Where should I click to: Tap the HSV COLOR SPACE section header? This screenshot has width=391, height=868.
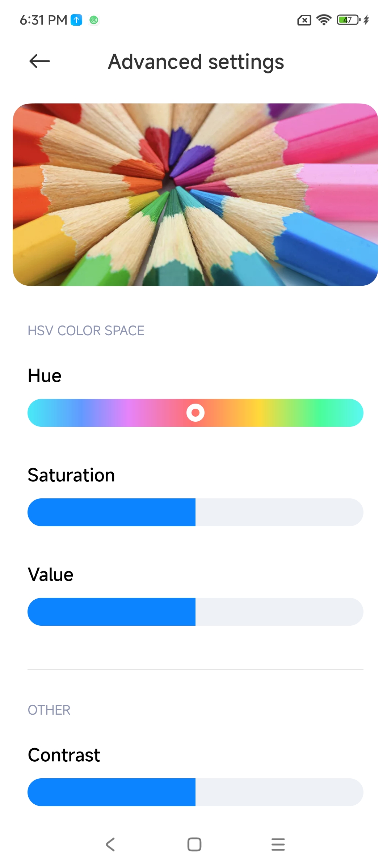click(86, 331)
